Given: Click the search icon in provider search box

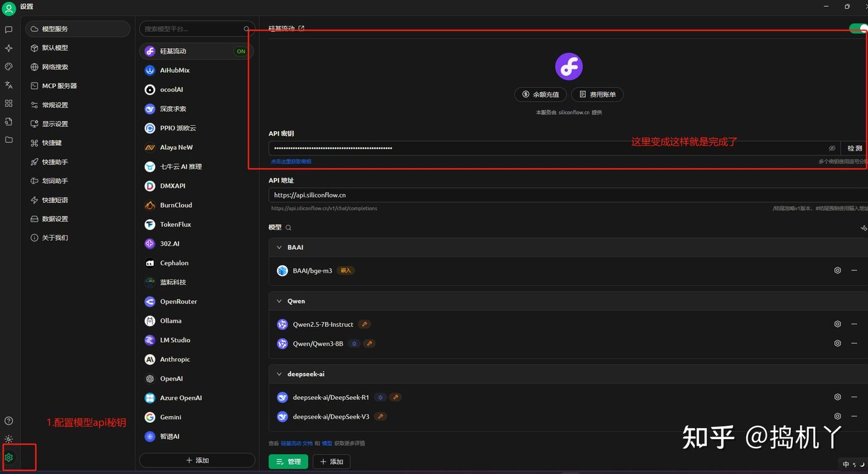Looking at the screenshot, I should [x=247, y=29].
